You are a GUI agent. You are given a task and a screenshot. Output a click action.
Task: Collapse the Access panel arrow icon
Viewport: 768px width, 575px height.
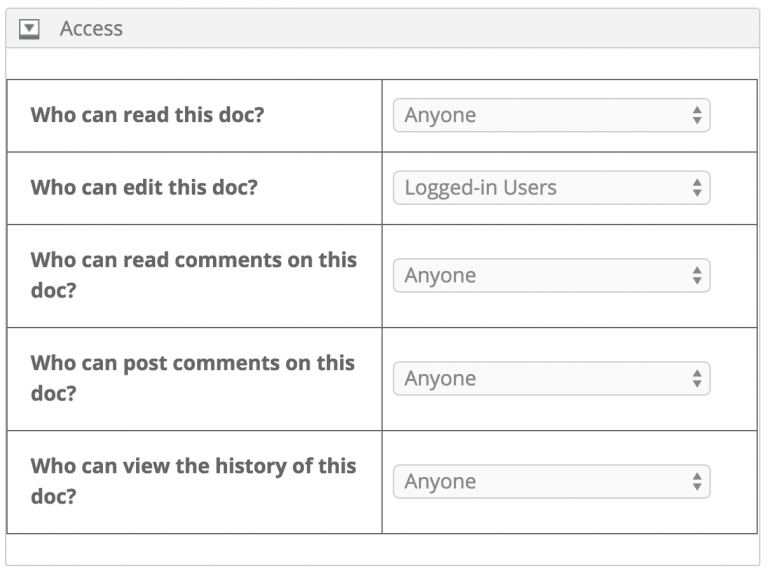tap(29, 29)
